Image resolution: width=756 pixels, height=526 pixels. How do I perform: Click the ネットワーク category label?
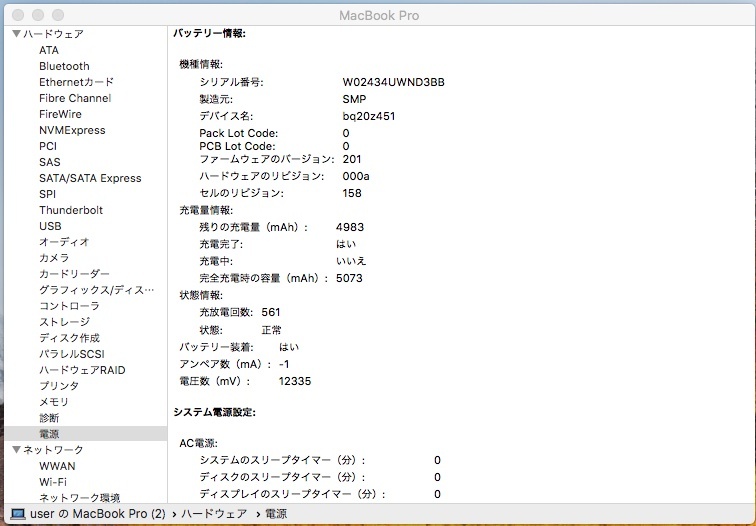[54, 450]
